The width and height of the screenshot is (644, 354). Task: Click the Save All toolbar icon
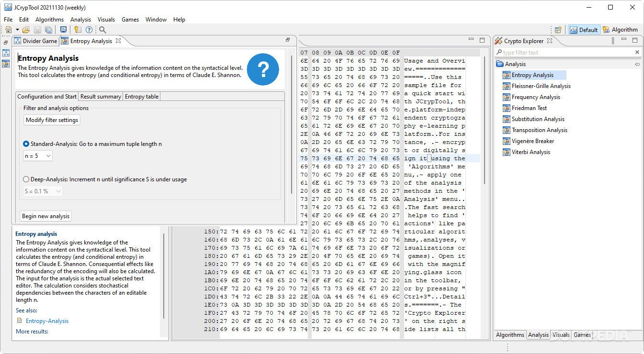48,30
